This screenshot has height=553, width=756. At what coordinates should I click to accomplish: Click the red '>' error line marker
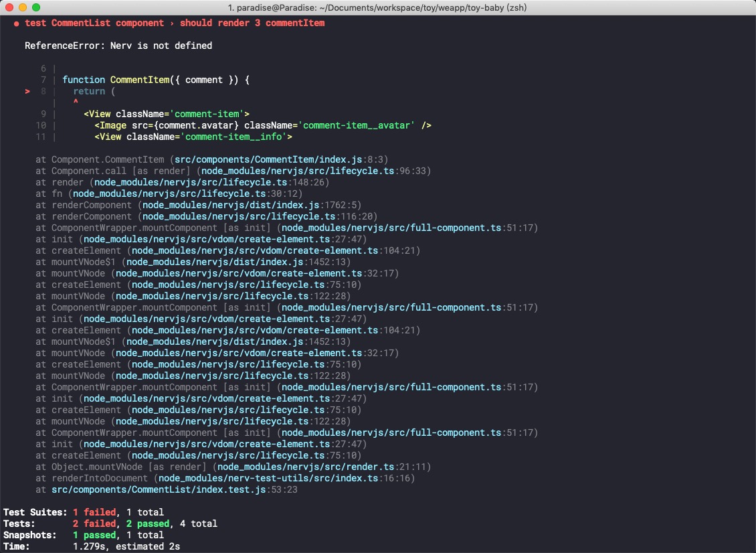(27, 91)
